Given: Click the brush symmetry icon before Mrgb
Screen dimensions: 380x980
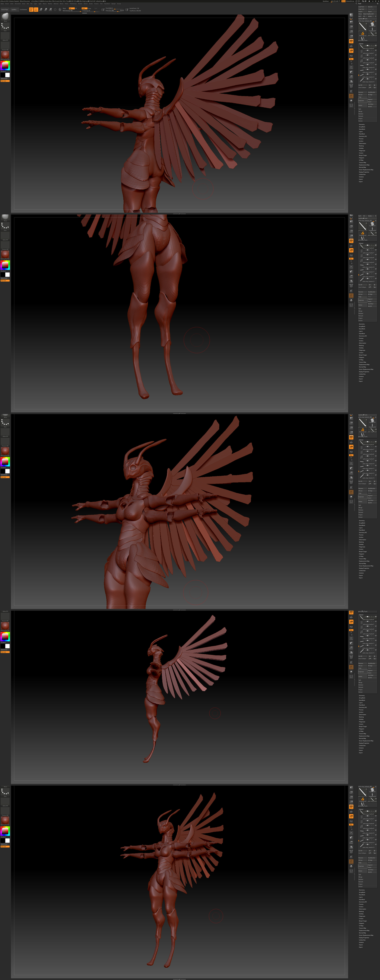Looking at the screenshot, I should coord(60,9).
